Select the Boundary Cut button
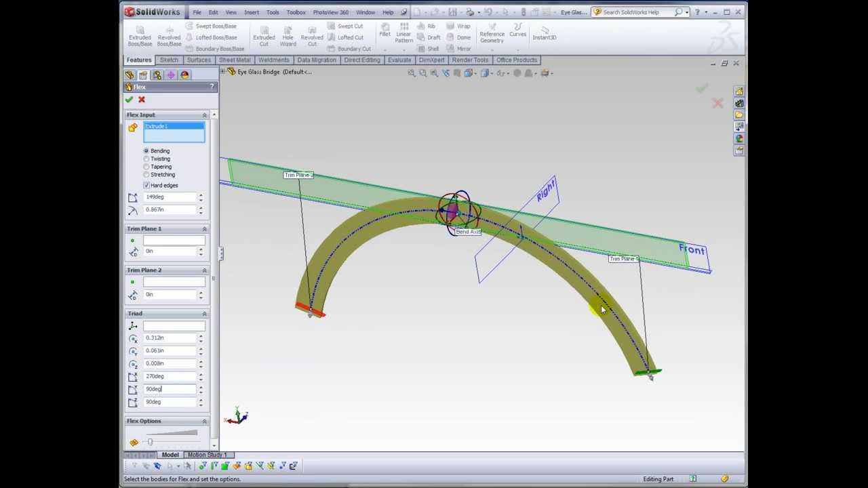The height and width of the screenshot is (488, 868). (x=349, y=49)
